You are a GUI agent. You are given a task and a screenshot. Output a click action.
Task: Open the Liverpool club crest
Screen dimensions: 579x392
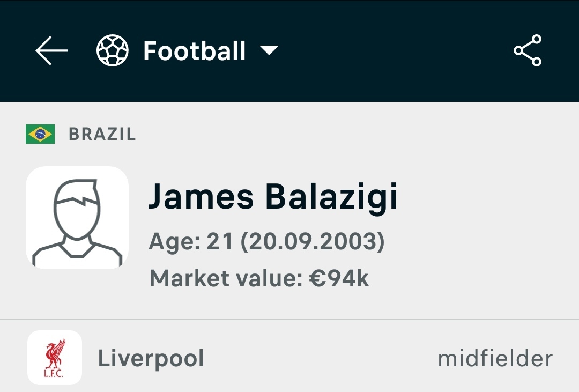coord(55,358)
